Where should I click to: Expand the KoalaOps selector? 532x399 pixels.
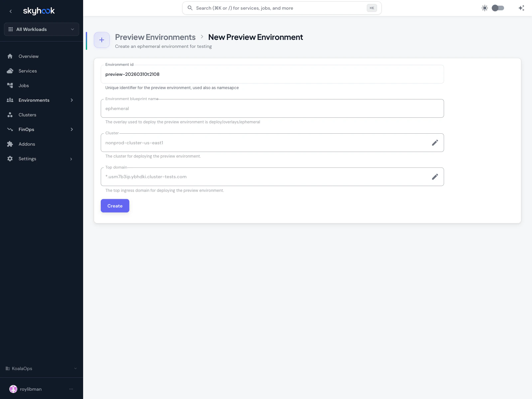(75, 368)
